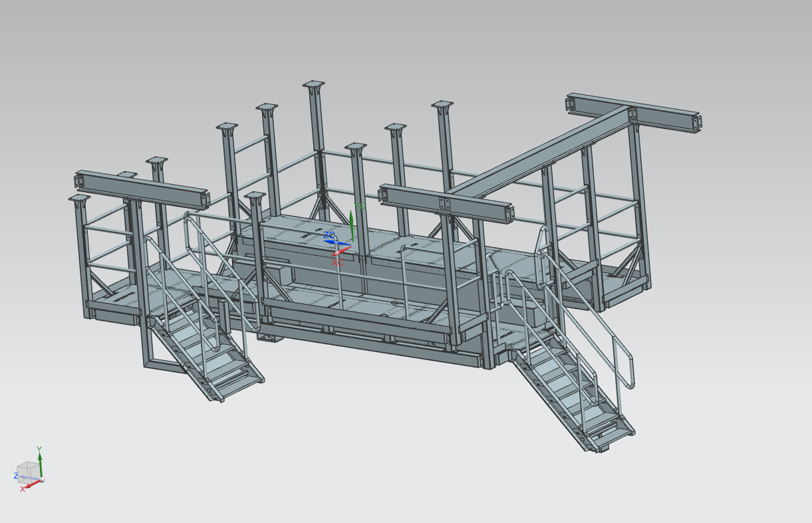Select the blue ZC axis of the WCS

click(331, 242)
